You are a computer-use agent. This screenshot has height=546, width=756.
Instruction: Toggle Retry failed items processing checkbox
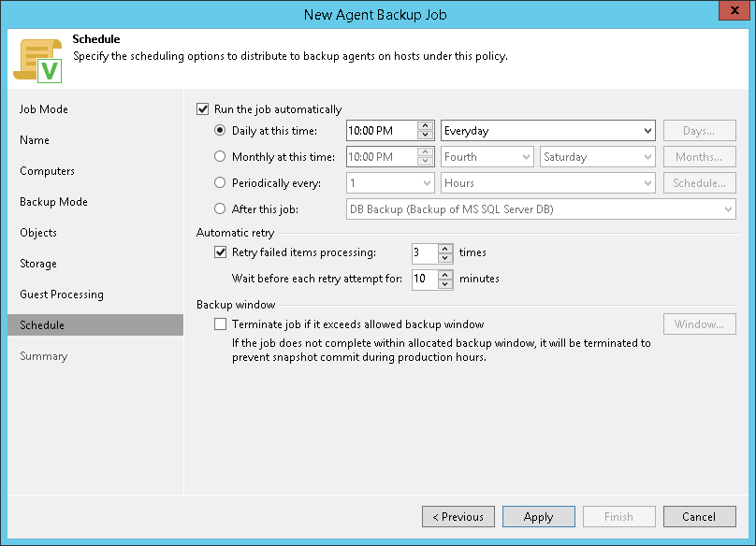(x=221, y=251)
